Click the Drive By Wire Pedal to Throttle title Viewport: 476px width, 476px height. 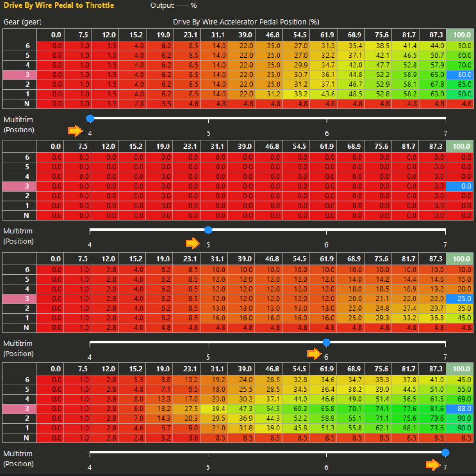[59, 5]
